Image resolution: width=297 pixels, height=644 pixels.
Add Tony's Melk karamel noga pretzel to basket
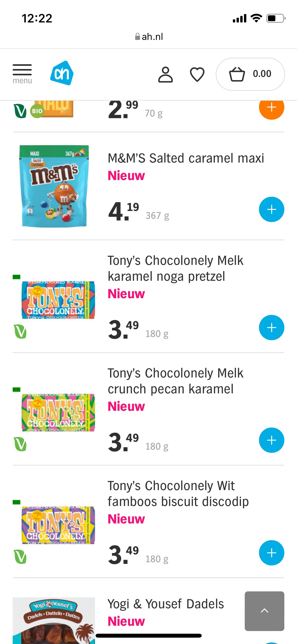click(271, 328)
